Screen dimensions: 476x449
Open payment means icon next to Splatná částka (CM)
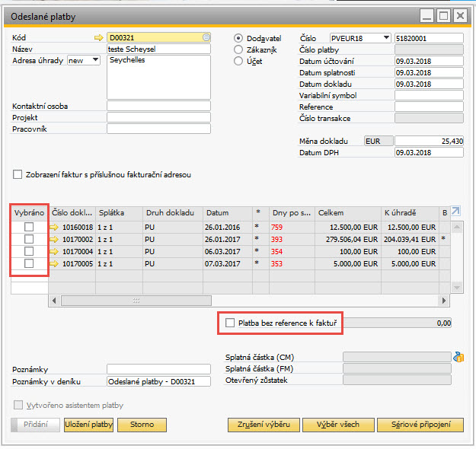458,357
